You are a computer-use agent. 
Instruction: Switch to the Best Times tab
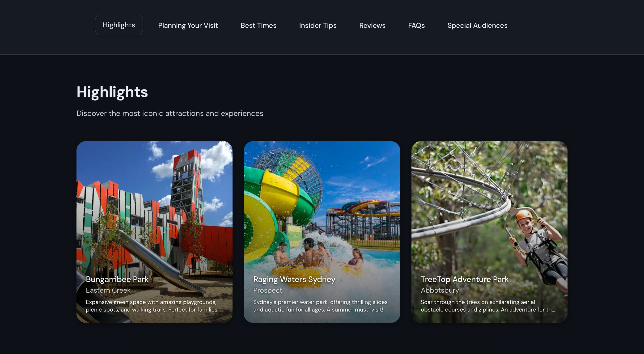tap(258, 25)
